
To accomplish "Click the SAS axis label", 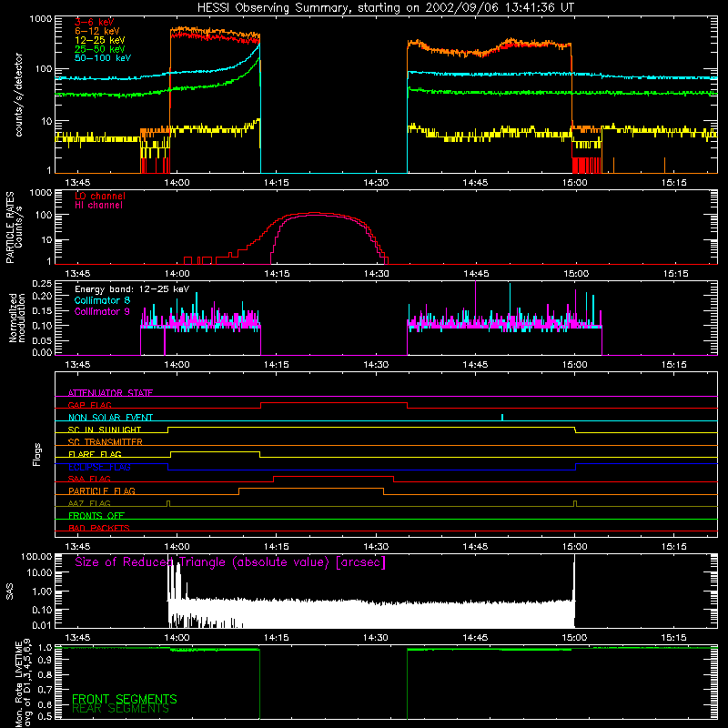I will pyautogui.click(x=10, y=591).
